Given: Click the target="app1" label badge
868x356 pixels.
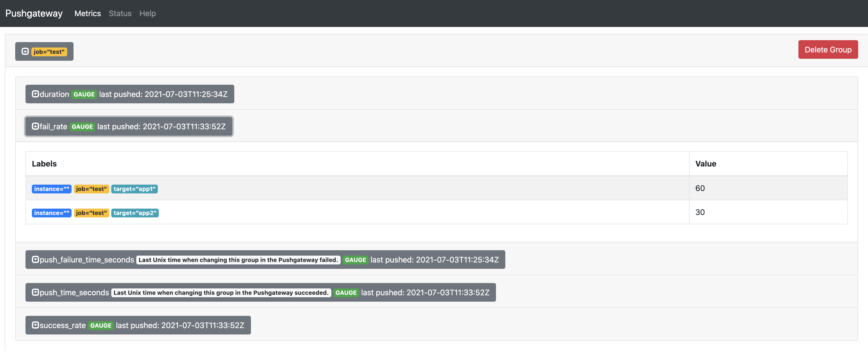Looking at the screenshot, I should click(135, 189).
